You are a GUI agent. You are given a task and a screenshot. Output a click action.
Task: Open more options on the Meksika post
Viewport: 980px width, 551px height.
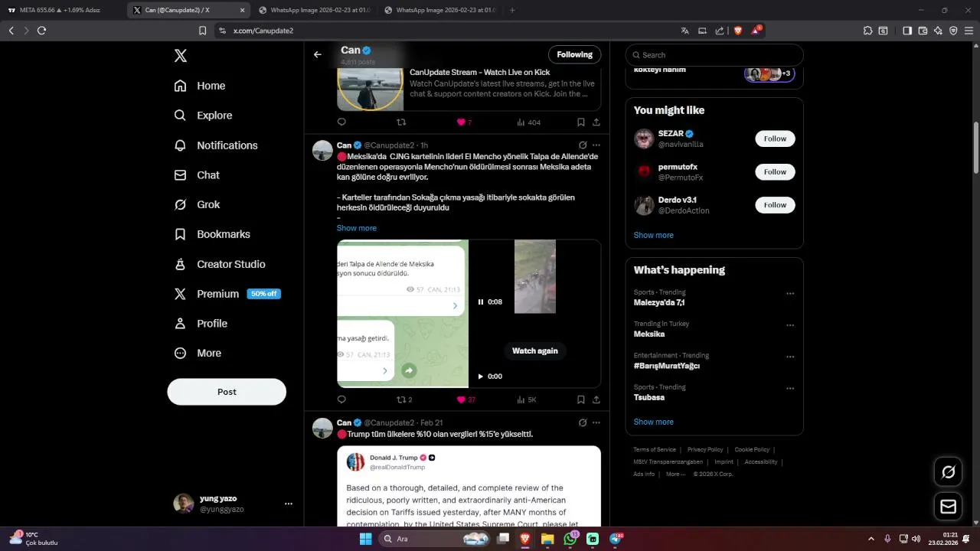coord(596,145)
